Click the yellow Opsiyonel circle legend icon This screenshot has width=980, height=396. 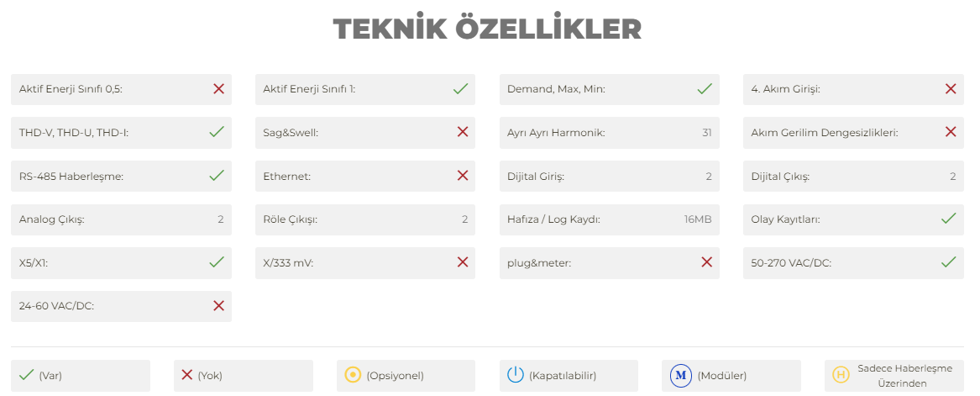coord(354,375)
